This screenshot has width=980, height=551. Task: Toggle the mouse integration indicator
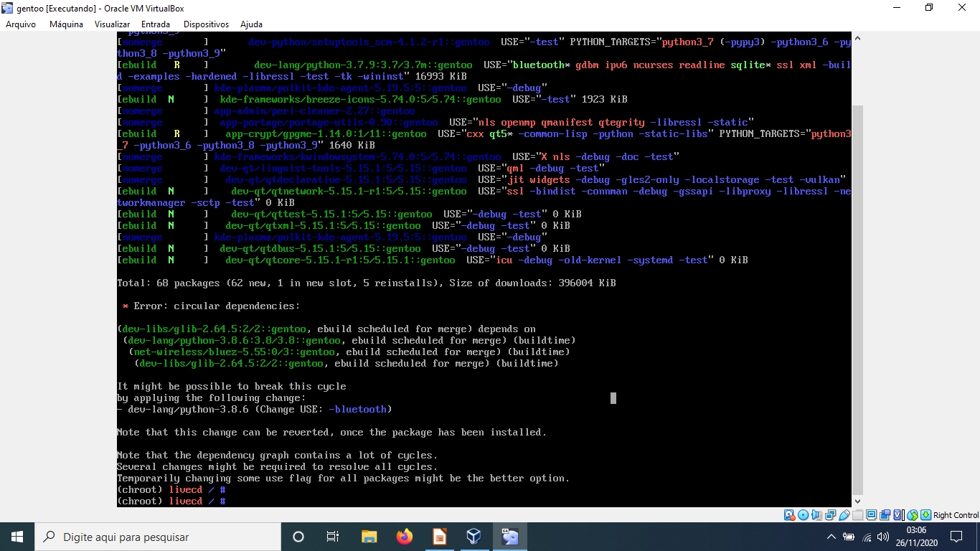click(912, 515)
